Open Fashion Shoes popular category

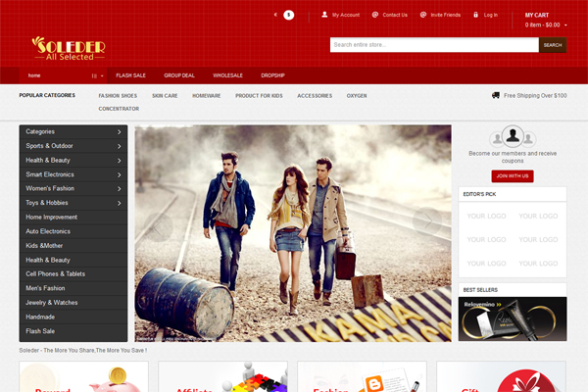click(x=118, y=96)
